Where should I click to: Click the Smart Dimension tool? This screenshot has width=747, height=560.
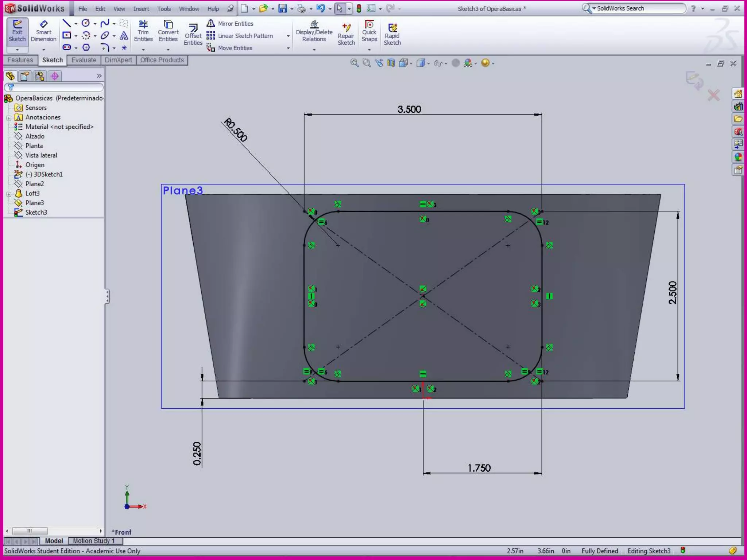(x=43, y=32)
